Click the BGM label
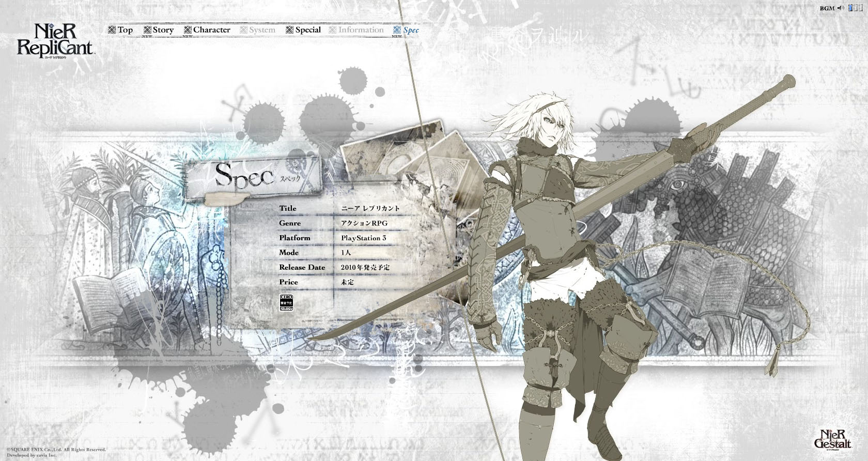Viewport: 868px width, 461px height. coord(827,8)
